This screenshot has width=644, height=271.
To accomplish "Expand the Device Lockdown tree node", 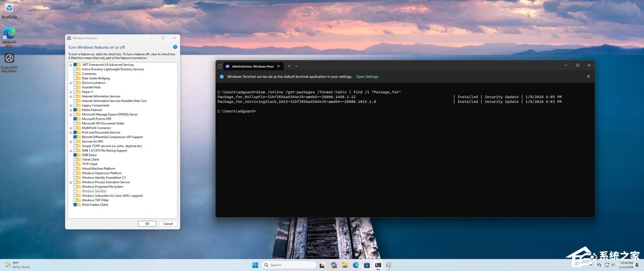I will click(x=71, y=83).
